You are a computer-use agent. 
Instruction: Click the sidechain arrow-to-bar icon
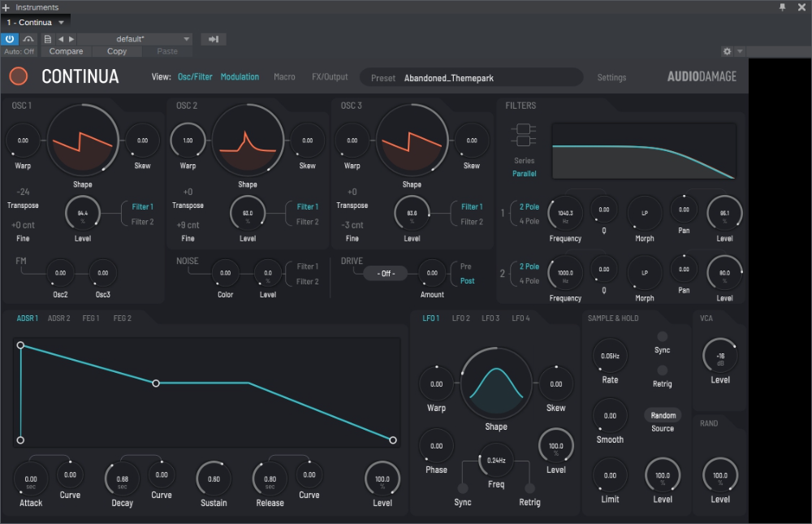[214, 39]
